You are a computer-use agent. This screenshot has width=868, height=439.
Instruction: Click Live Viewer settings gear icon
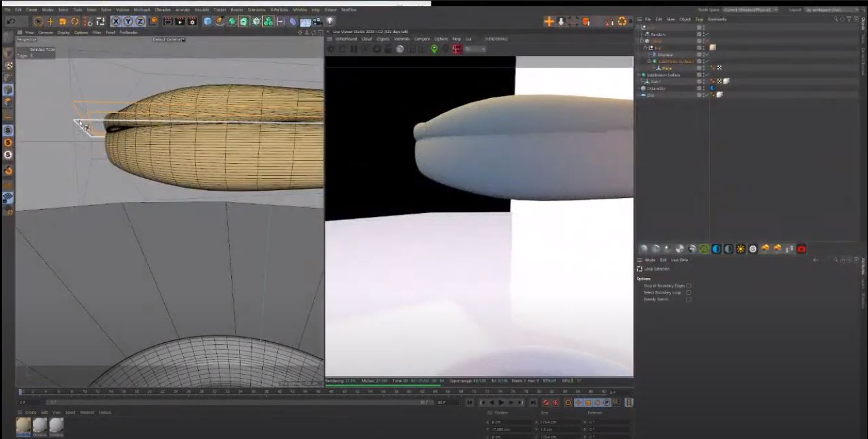tap(330, 49)
